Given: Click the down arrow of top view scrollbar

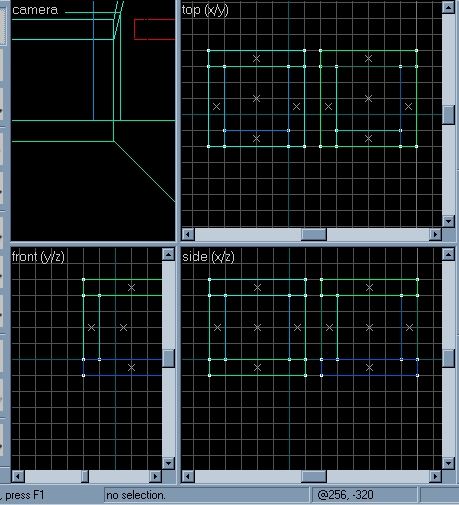Looking at the screenshot, I should coord(448,221).
